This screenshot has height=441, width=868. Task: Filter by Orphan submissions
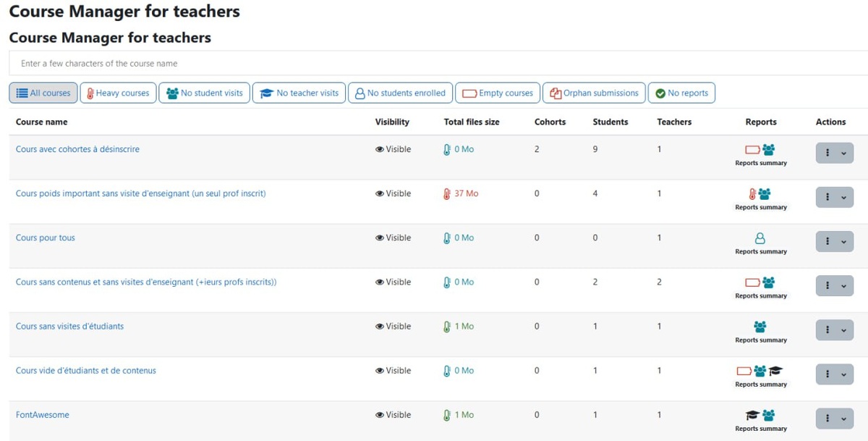(x=594, y=93)
